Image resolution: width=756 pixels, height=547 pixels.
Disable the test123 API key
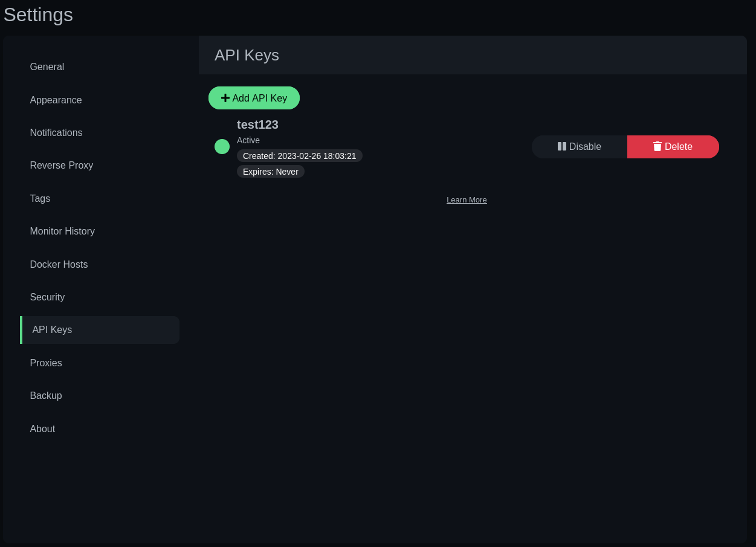point(580,147)
